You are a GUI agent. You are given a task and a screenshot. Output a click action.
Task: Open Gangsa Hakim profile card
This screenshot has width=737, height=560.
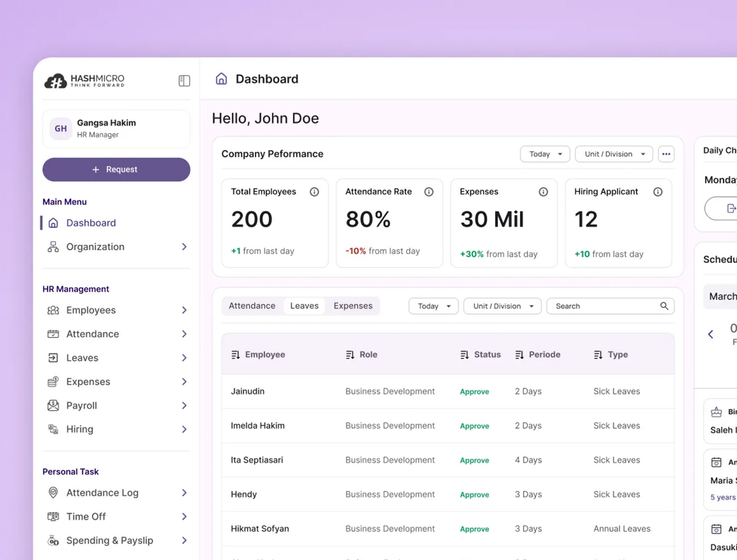click(116, 129)
